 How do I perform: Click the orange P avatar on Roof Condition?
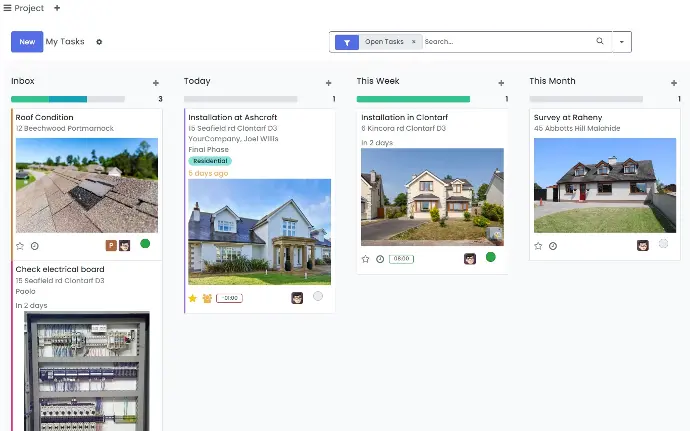(111, 245)
